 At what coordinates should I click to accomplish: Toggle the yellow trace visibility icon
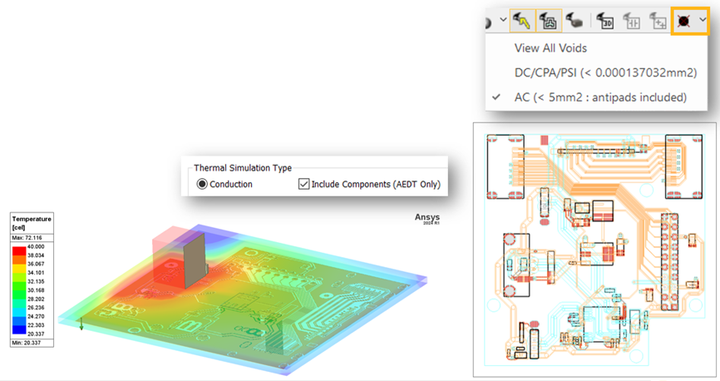[x=522, y=21]
